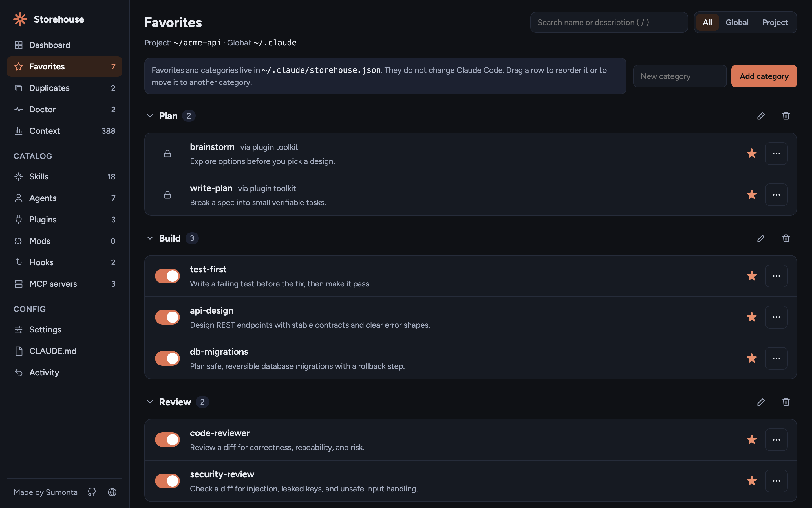Rename the Review category via pencil icon
The height and width of the screenshot is (508, 812).
[761, 402]
